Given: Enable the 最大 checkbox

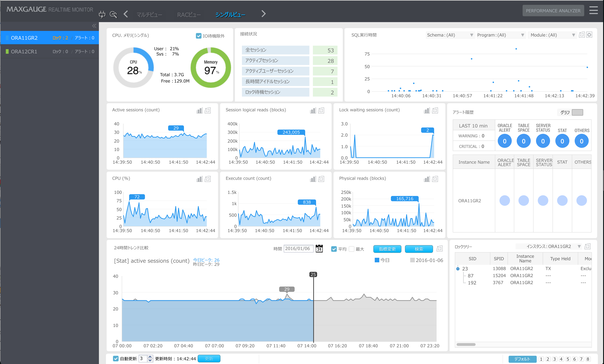Looking at the screenshot, I should (351, 249).
